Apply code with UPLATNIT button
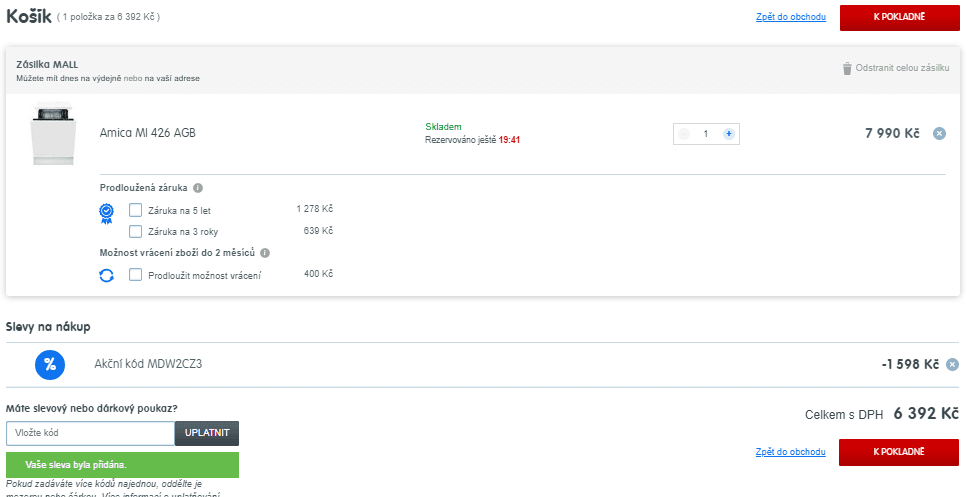Viewport: 976px width, 497px height. [x=207, y=433]
